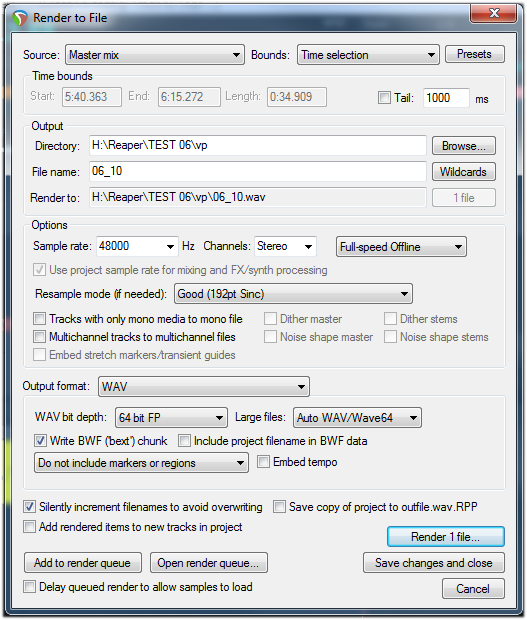527x620 pixels.
Task: Uncheck Write BWF ('bext') chunk
Action: (40, 441)
